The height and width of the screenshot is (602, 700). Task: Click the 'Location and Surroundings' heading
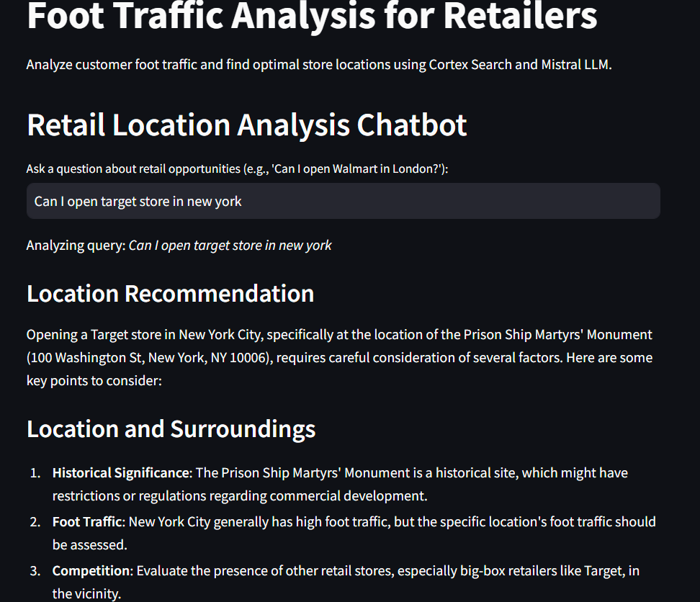point(171,429)
